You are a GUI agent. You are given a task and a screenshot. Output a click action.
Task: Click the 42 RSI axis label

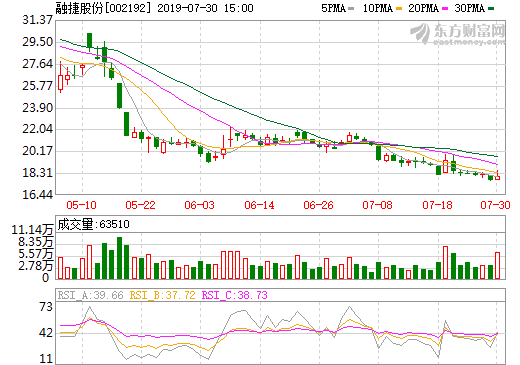click(46, 333)
